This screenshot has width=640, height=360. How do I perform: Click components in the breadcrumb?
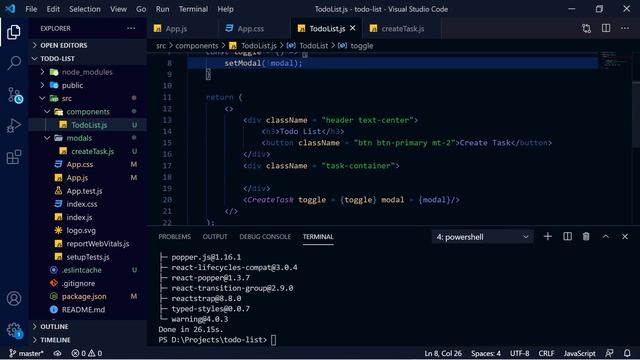pyautogui.click(x=197, y=46)
